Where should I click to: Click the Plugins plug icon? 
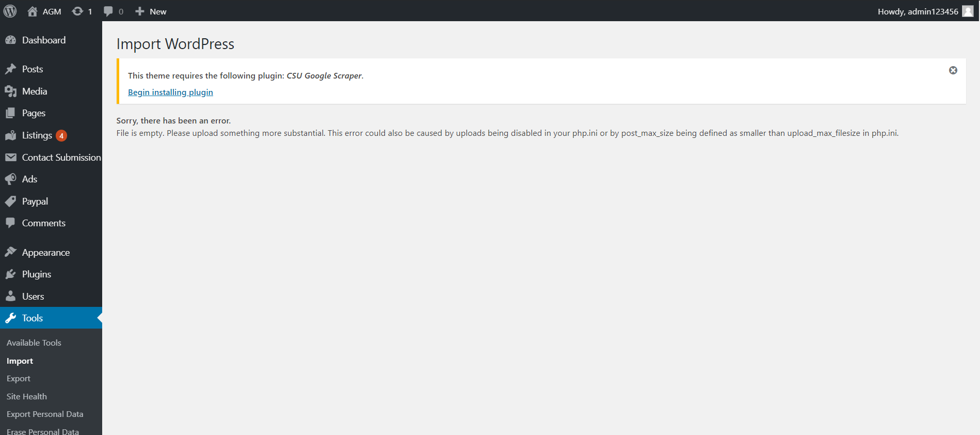pos(10,274)
